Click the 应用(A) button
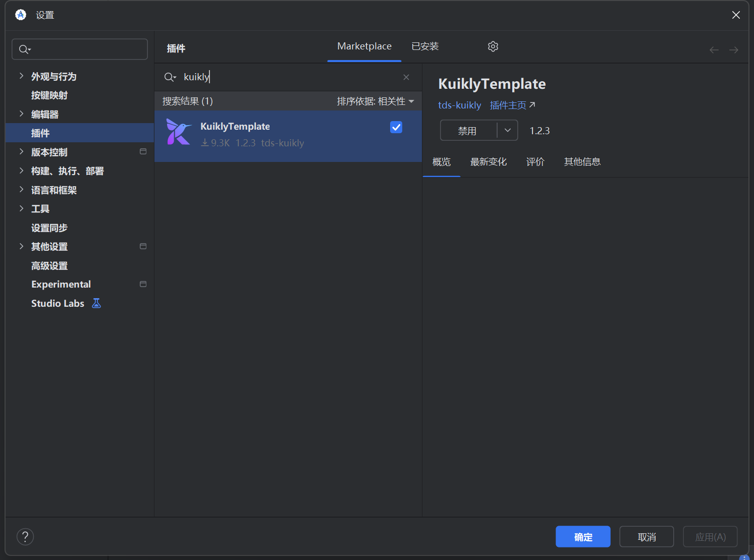The height and width of the screenshot is (560, 754). pyautogui.click(x=711, y=537)
